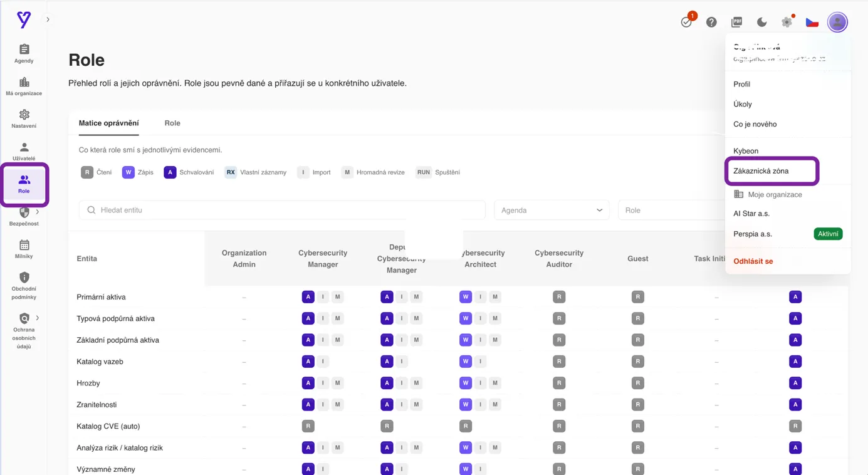868x475 pixels.
Task: Open Agendy in the sidebar
Action: tap(24, 54)
